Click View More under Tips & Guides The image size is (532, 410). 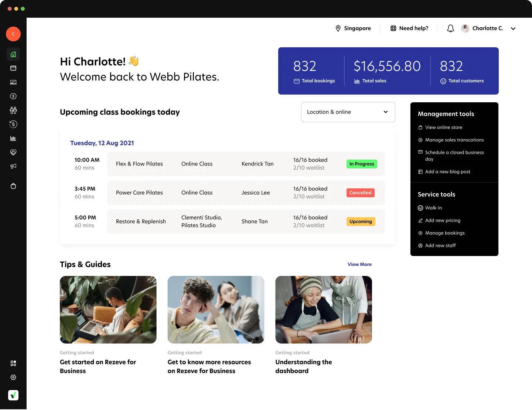359,264
